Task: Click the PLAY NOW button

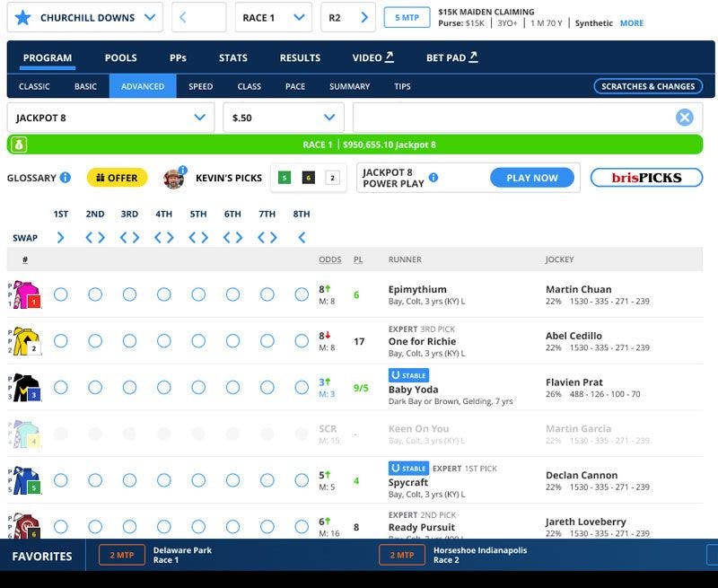Action: (531, 178)
